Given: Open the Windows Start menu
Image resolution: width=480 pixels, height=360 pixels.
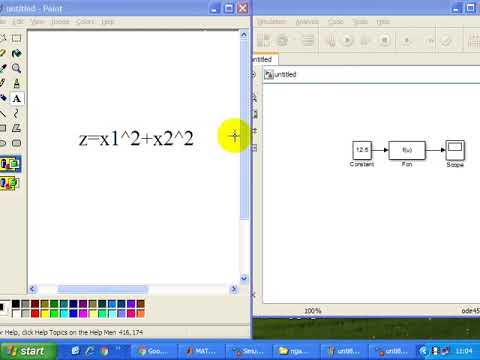Looking at the screenshot, I should pos(28,351).
